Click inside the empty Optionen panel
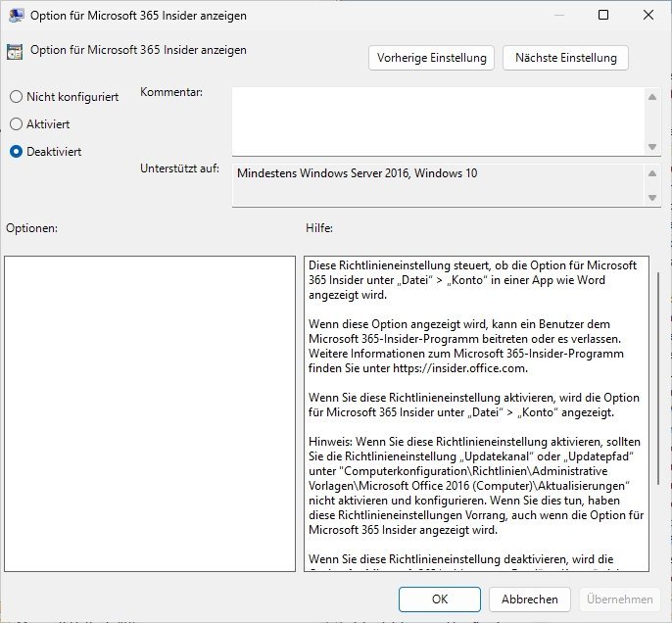 pos(149,413)
